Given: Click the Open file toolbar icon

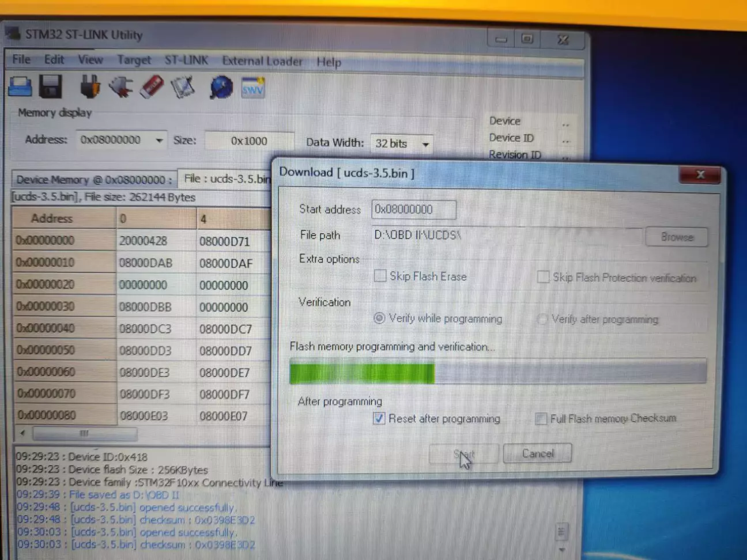Looking at the screenshot, I should (20, 87).
